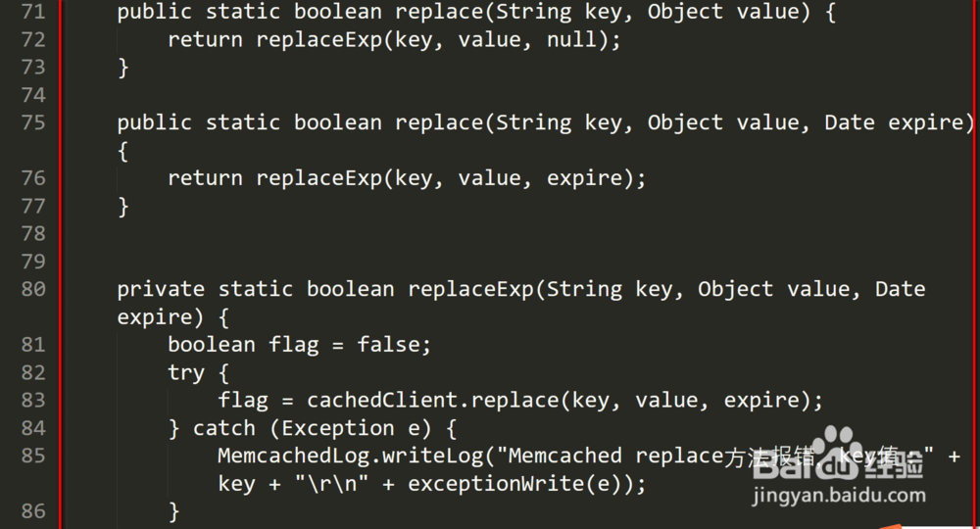Click line number 83 in the gutter
This screenshot has height=529, width=980.
click(x=32, y=401)
